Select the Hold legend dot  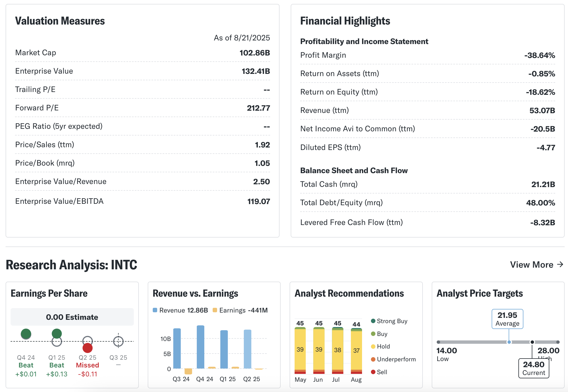click(373, 346)
